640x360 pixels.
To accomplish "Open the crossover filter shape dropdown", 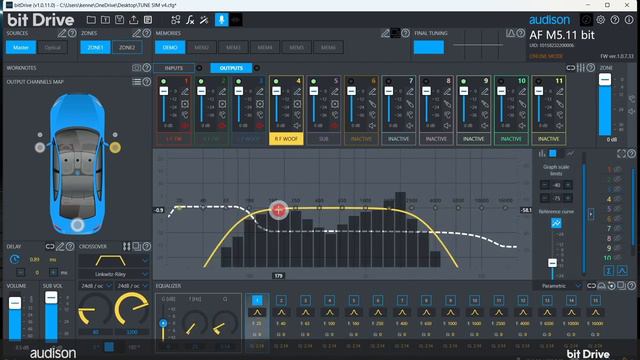I will [113, 260].
